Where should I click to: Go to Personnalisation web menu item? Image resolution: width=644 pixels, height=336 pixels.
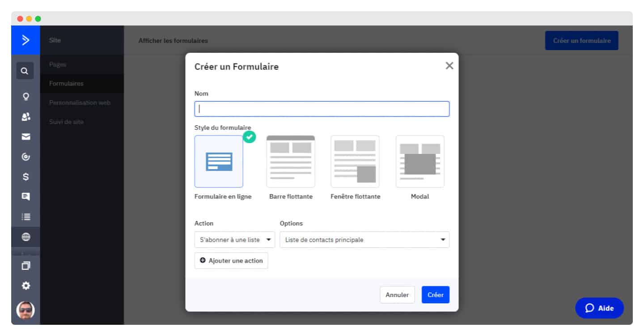[x=80, y=103]
